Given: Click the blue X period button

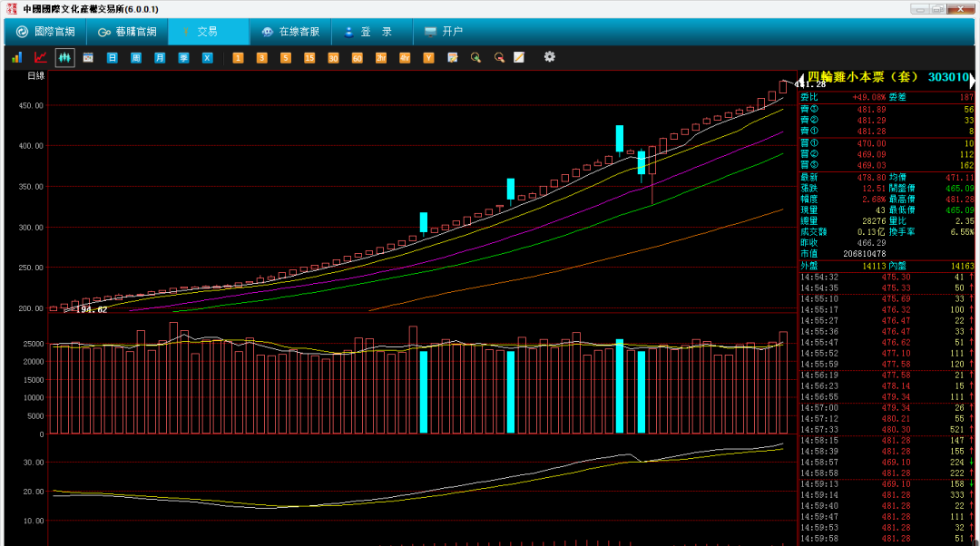Looking at the screenshot, I should pos(208,57).
